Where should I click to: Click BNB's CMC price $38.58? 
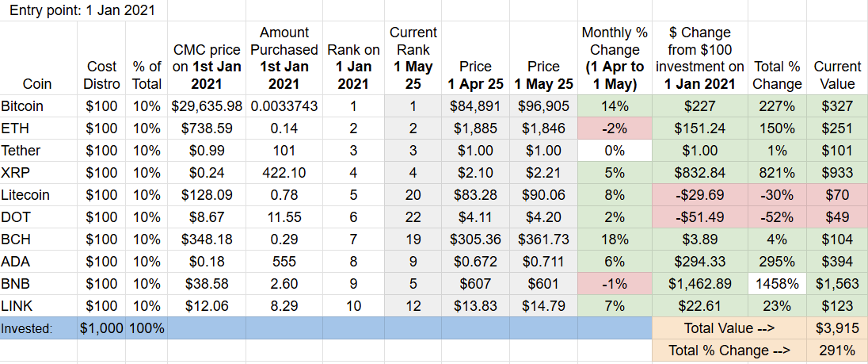[x=207, y=283]
